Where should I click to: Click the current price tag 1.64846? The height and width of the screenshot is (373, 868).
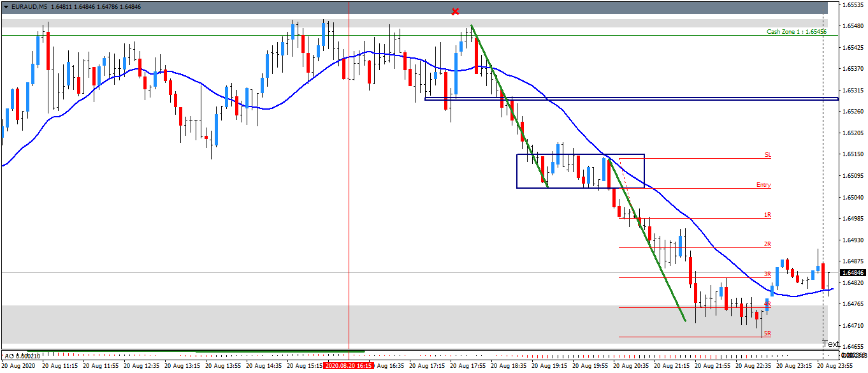(853, 273)
